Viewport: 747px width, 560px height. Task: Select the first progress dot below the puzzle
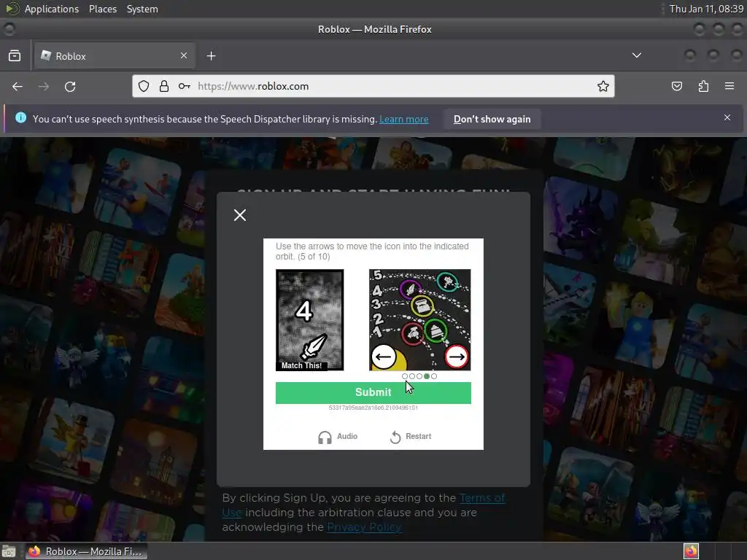405,376
